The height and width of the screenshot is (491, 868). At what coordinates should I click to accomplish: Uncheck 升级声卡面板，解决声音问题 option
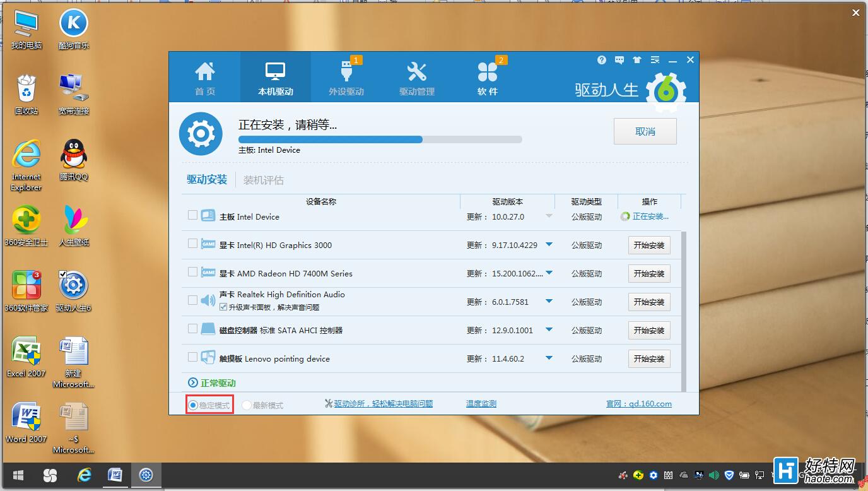coord(223,307)
